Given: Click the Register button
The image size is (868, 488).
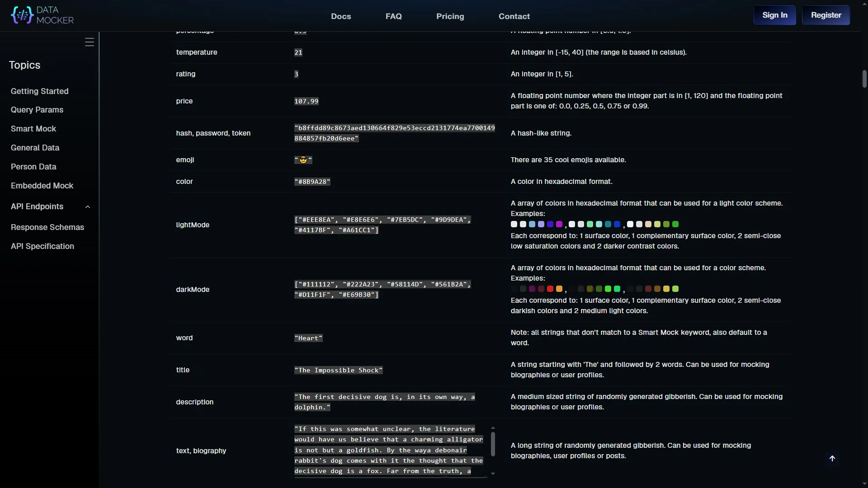Looking at the screenshot, I should [x=826, y=15].
